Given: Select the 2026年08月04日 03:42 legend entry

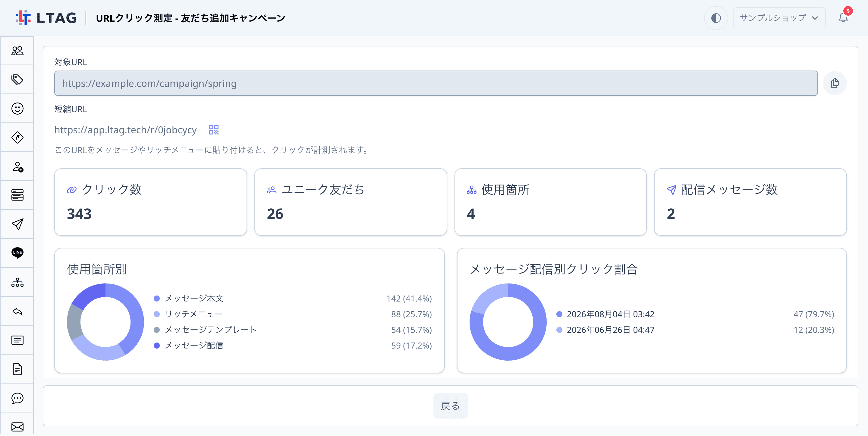Looking at the screenshot, I should click(695, 314).
